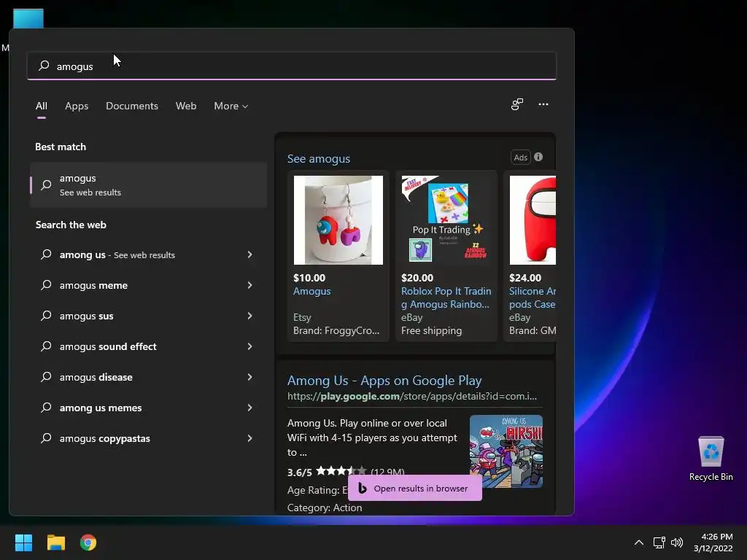This screenshot has width=747, height=560.
Task: Open the See amogus heading link
Action: pyautogui.click(x=319, y=158)
